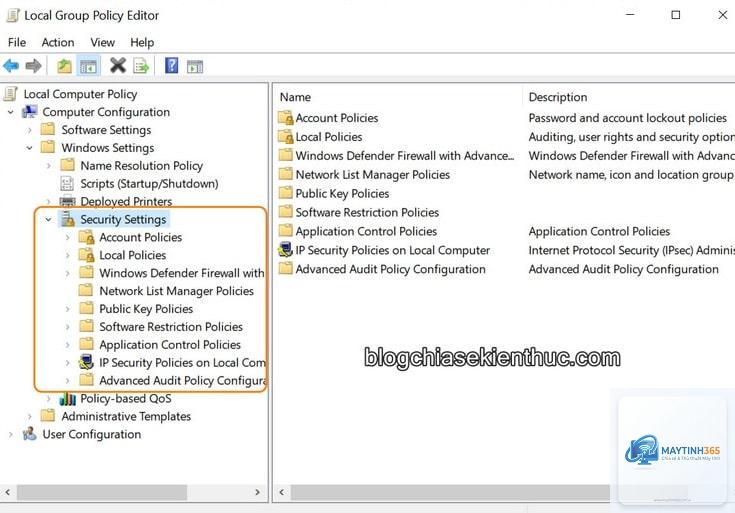Click Account Policies lock-folder icon in tree

(87, 237)
